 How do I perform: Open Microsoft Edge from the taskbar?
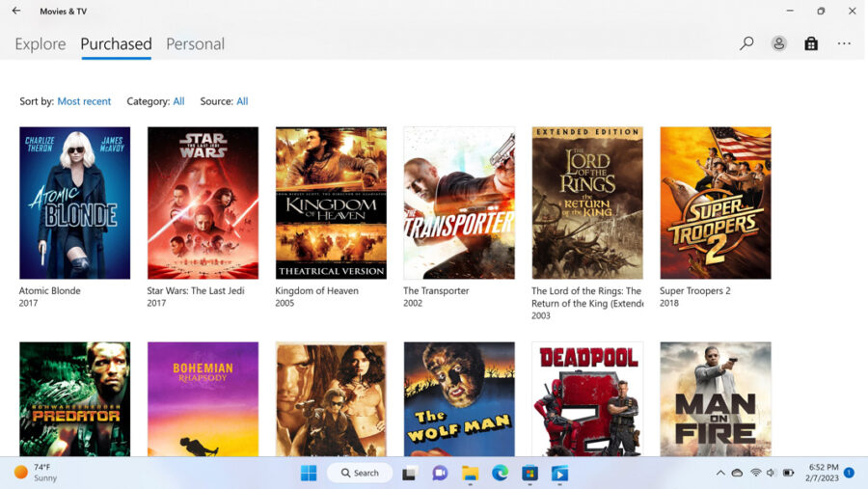point(500,473)
